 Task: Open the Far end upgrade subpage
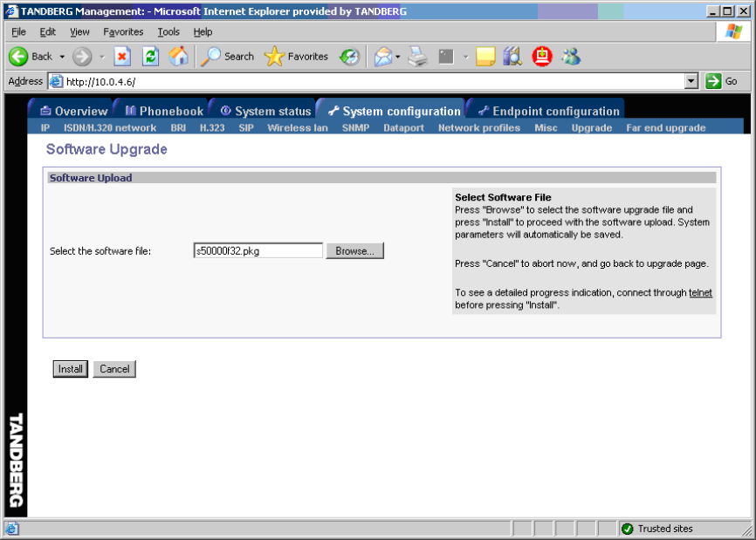[666, 127]
